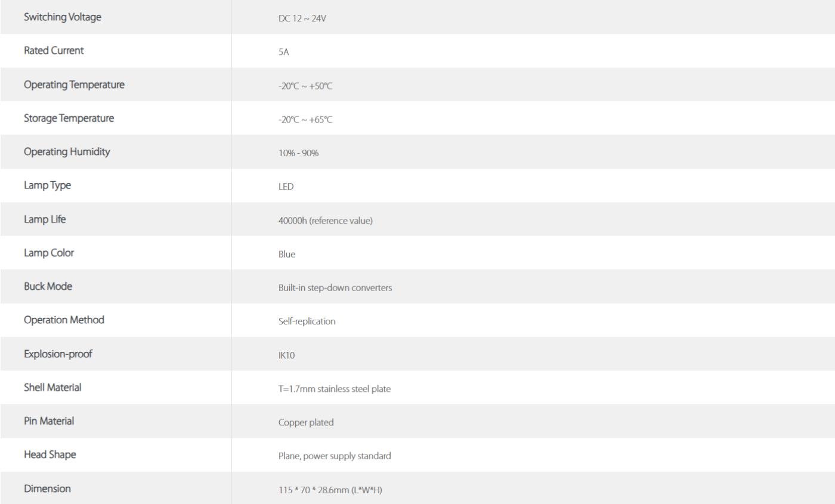The width and height of the screenshot is (835, 504).
Task: Click the Shell Material label
Action: (x=52, y=387)
